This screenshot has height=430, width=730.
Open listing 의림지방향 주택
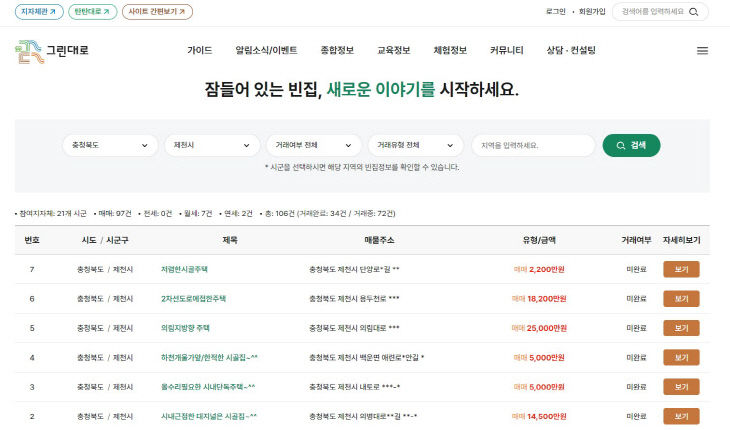(x=185, y=328)
